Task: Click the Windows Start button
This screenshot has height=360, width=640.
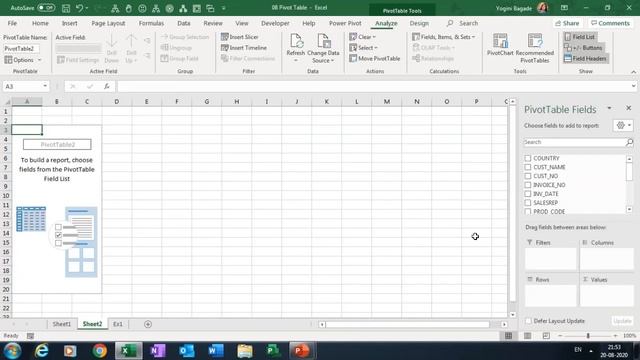Action: click(x=12, y=351)
